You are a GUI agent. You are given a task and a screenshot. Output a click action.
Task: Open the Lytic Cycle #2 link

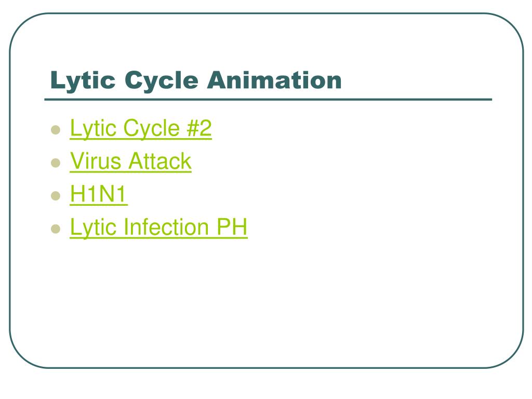point(140,128)
